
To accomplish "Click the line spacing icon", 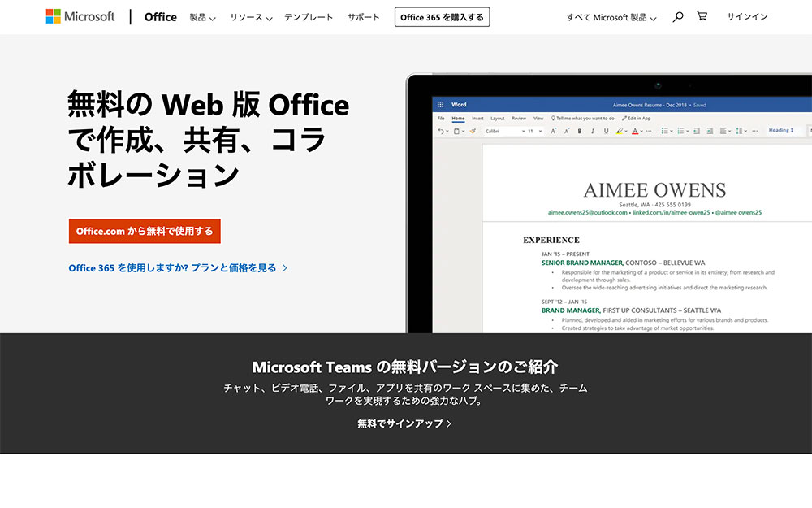I will (739, 131).
